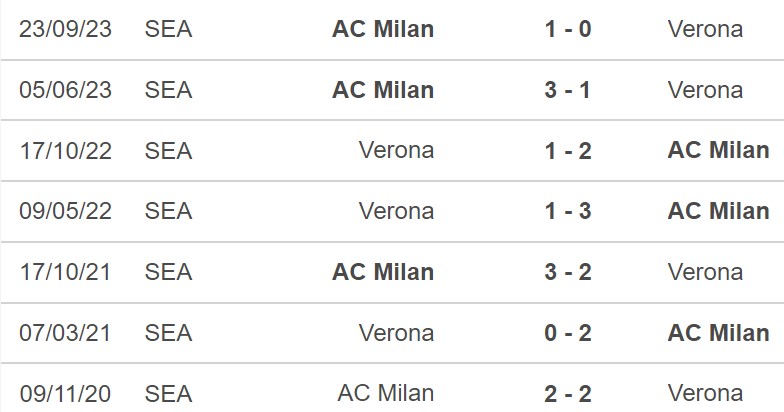
Task: Click the date 07/03/21
Action: coord(65,333)
